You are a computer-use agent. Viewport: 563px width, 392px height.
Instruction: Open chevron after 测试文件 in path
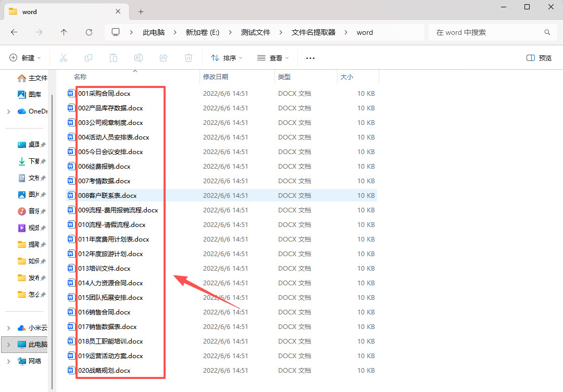coord(280,32)
